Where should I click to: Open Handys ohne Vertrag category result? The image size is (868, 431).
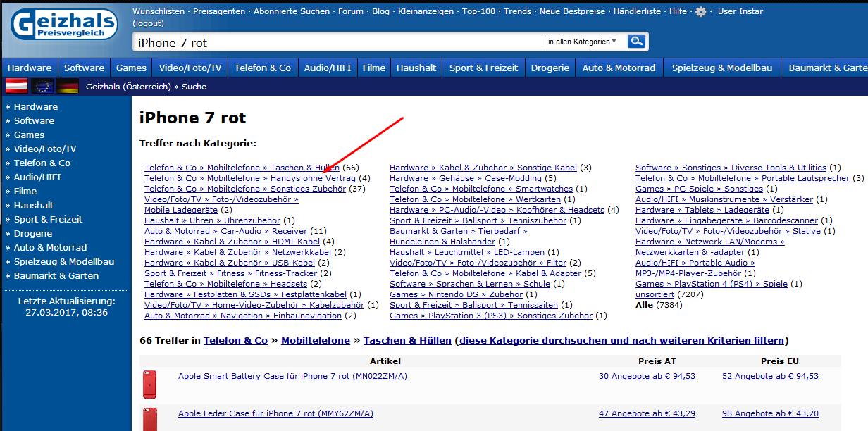click(250, 178)
